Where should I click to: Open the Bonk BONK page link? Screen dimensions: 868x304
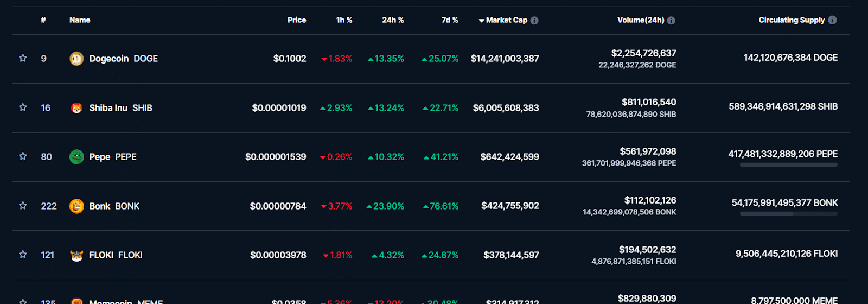(114, 206)
